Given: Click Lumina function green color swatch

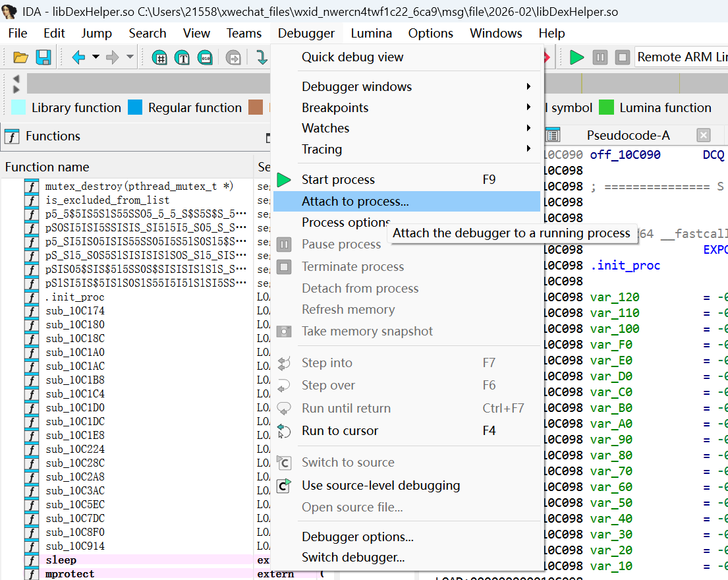Looking at the screenshot, I should (x=606, y=107).
